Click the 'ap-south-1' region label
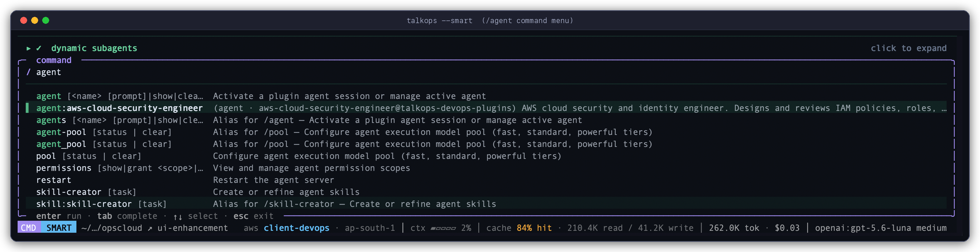Image resolution: width=980 pixels, height=252 pixels. [x=370, y=228]
